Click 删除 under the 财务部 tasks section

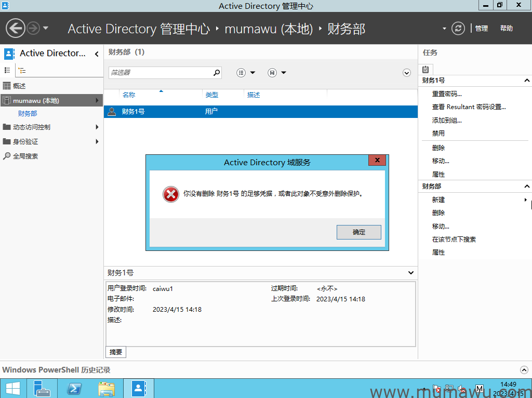pos(438,213)
